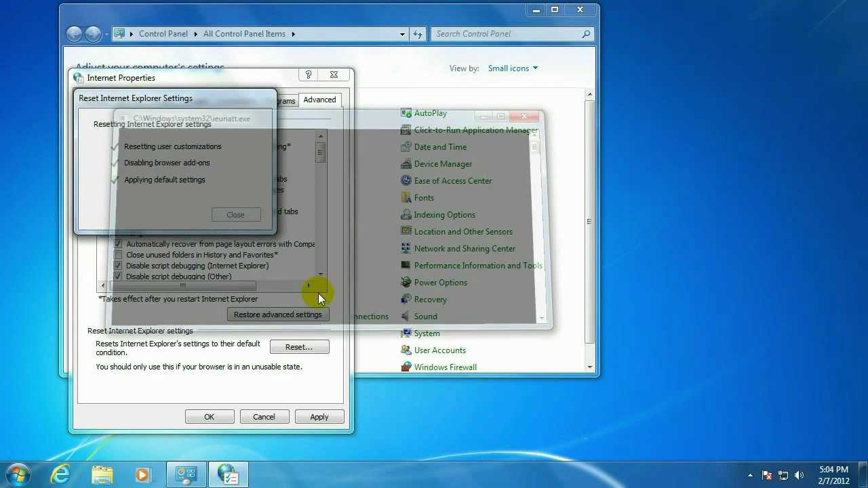Click All Control Panel Items breadcrumb segment
Image resolution: width=868 pixels, height=488 pixels.
point(244,34)
